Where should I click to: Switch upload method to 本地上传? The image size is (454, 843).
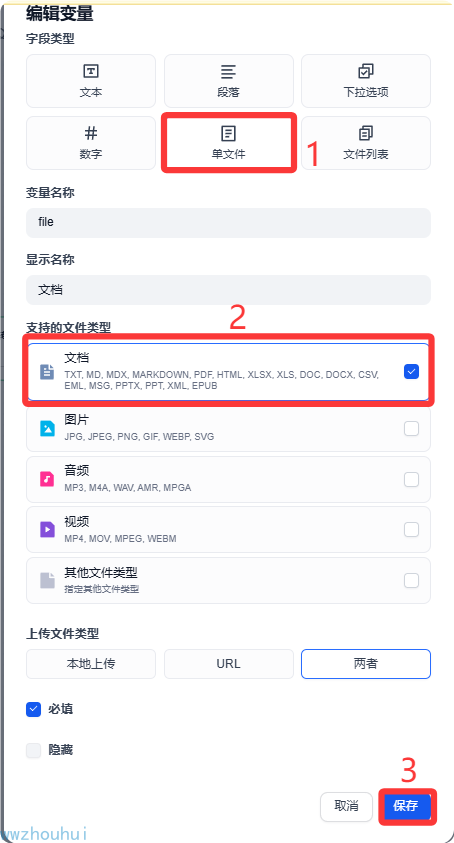(x=91, y=664)
